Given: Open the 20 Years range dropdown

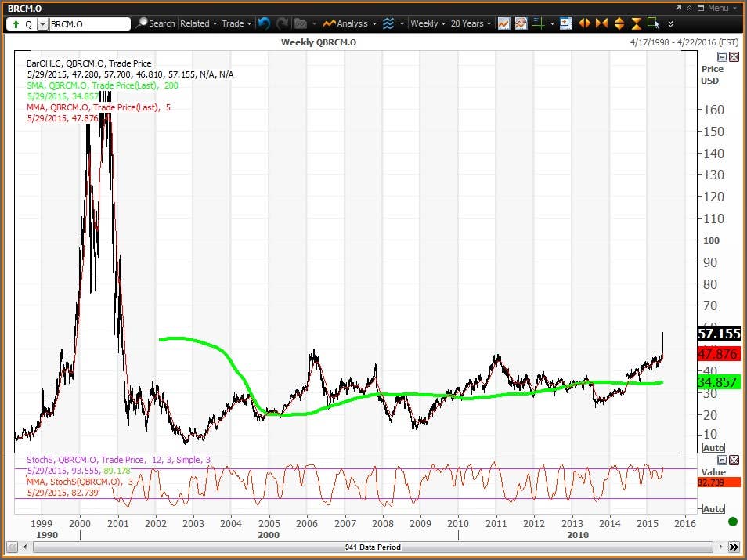Looking at the screenshot, I should (x=471, y=23).
